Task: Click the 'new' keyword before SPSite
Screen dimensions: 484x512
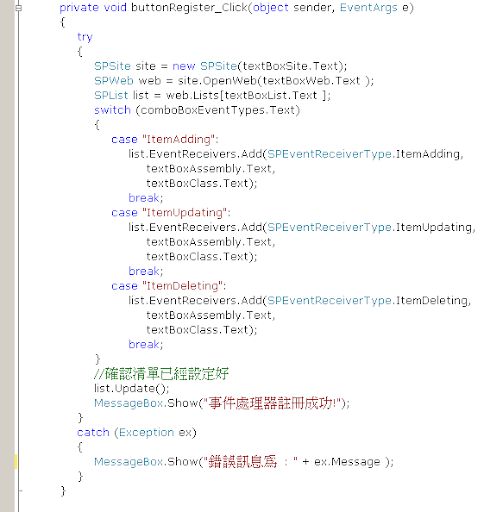Action: tap(184, 66)
